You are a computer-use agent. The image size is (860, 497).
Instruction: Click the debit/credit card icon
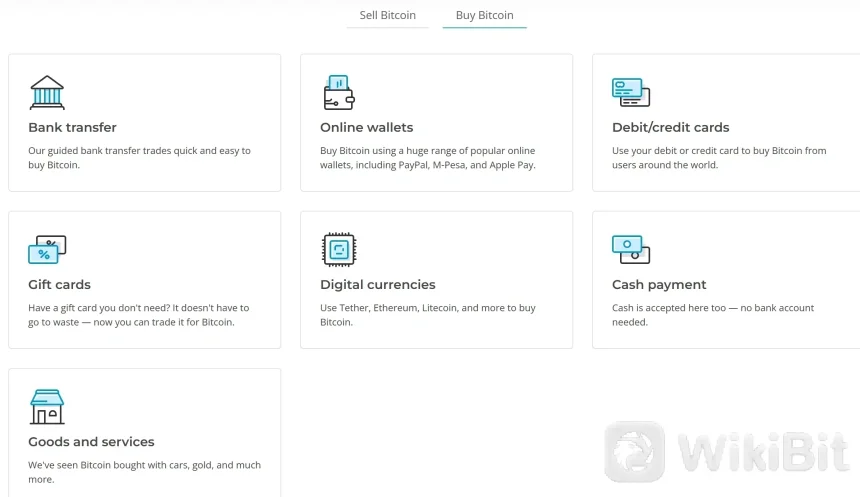click(631, 92)
